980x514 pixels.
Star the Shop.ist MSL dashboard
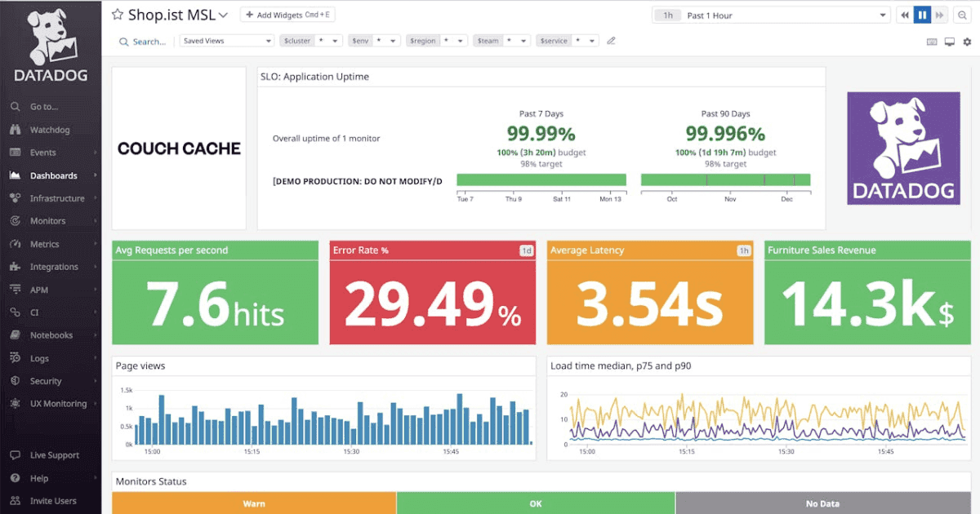click(x=118, y=14)
